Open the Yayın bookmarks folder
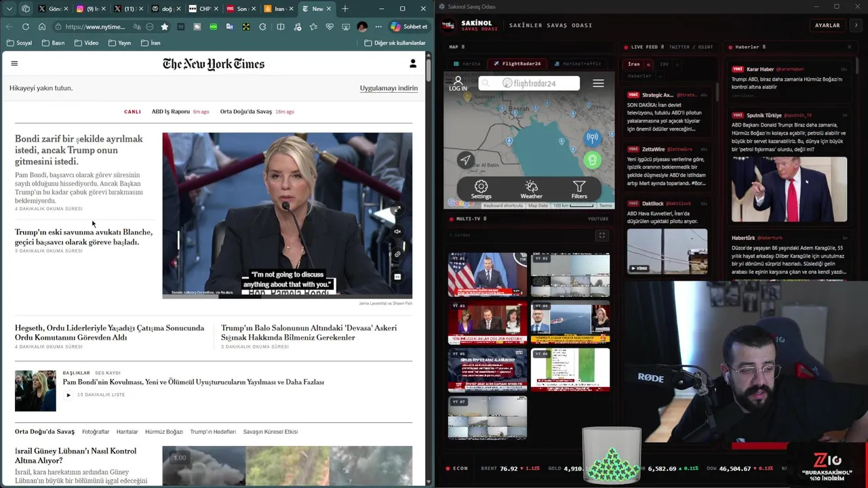868x488 pixels. [x=119, y=43]
